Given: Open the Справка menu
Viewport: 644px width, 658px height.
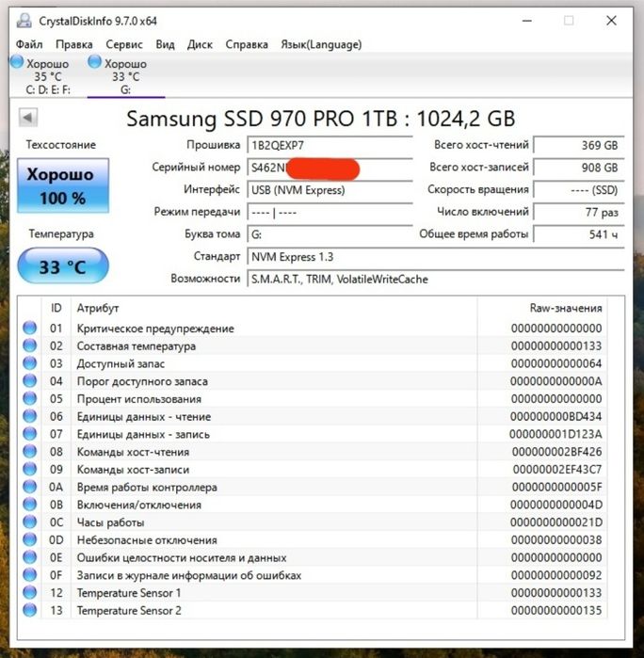Looking at the screenshot, I should [247, 44].
